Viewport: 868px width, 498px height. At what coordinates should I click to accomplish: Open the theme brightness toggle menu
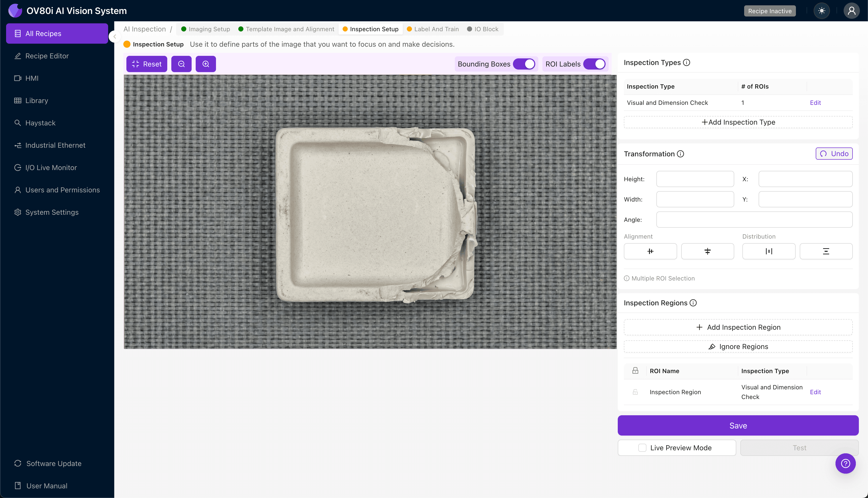[x=822, y=11]
